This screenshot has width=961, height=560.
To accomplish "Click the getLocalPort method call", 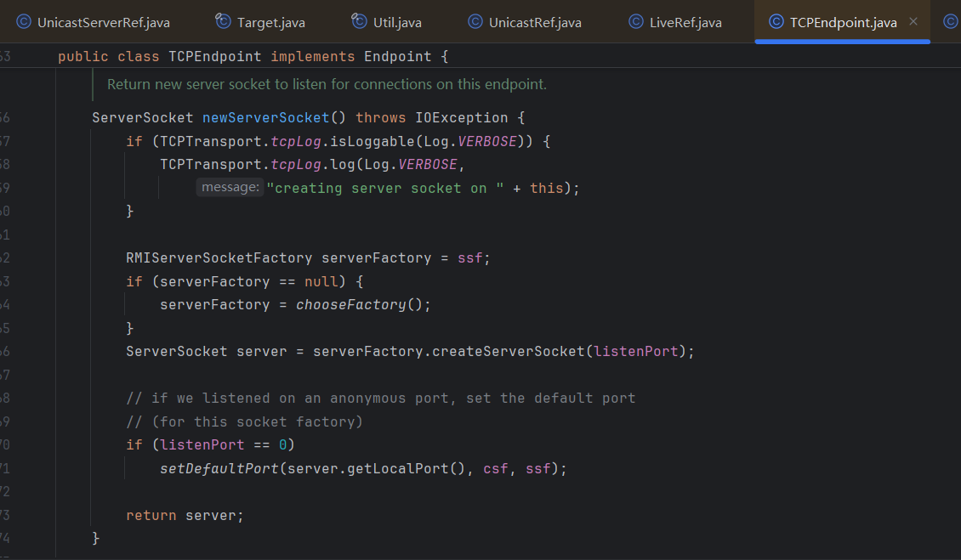I will tap(401, 468).
